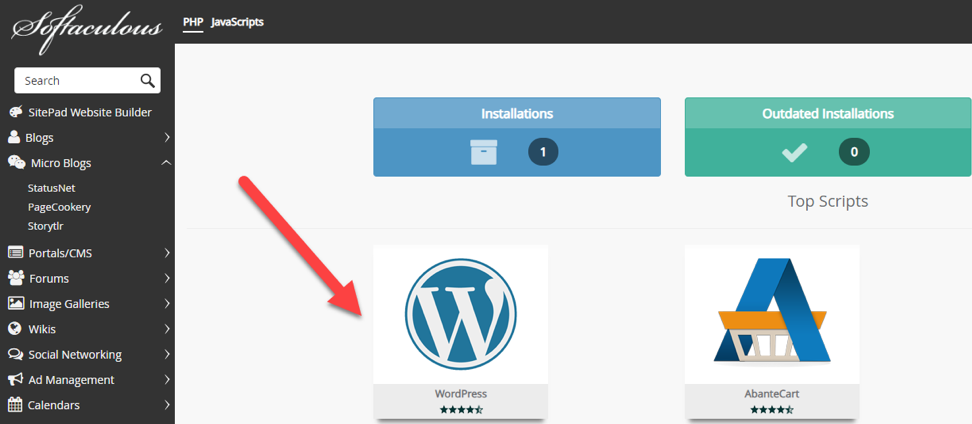Switch to the PHP tab
Viewport: 972px width, 424px height.
click(193, 22)
